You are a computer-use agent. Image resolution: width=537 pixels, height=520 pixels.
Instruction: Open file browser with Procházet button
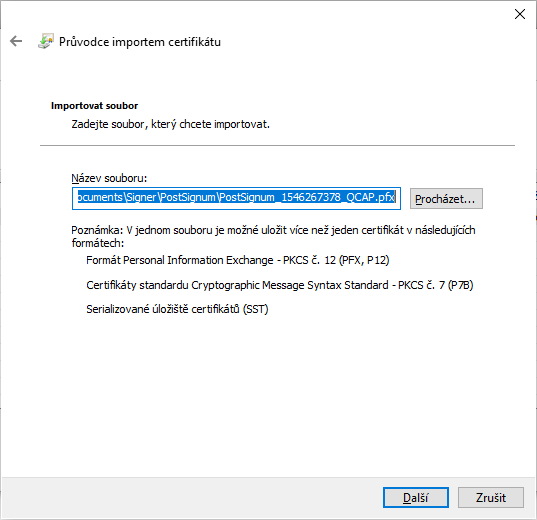(x=446, y=198)
